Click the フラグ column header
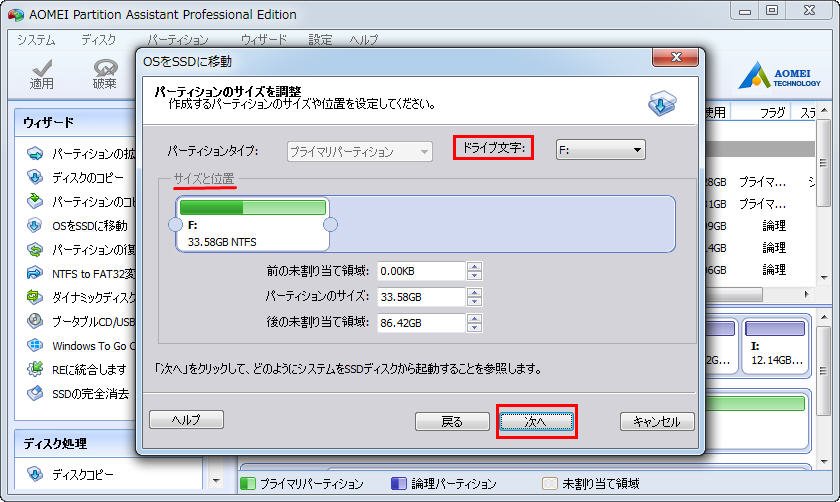Screen dimensions: 840x502 click(772, 113)
